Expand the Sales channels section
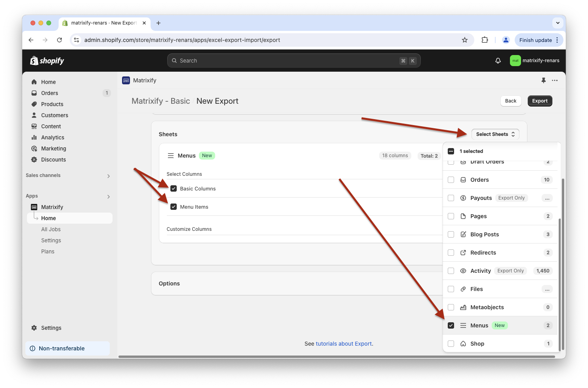Viewport: 588px width, 388px height. (x=108, y=176)
